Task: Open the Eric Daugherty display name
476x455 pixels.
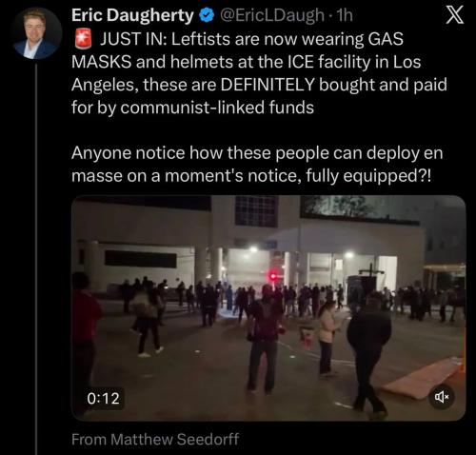Action: [132, 15]
